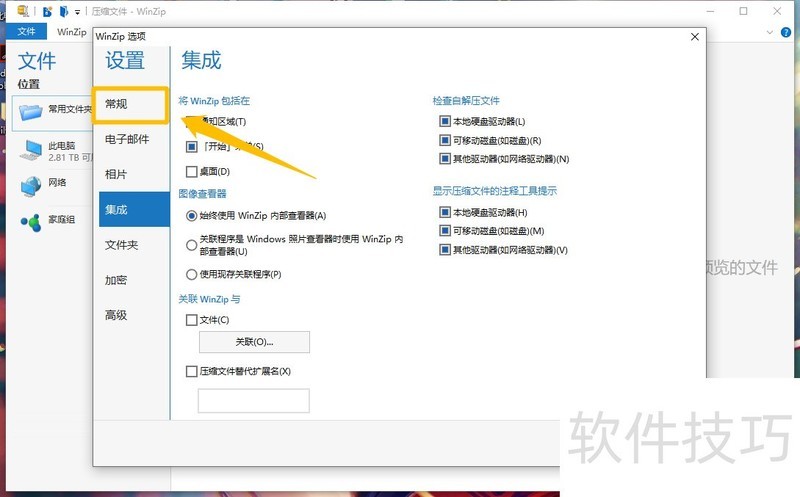Toggle 可移动磁盘(R) self-extract checkbox
The width and height of the screenshot is (800, 497).
[445, 140]
